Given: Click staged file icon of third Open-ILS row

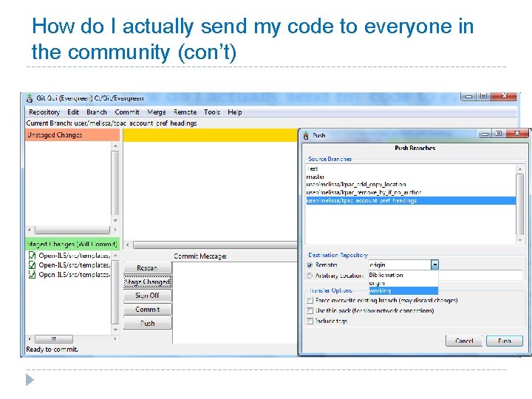Looking at the screenshot, I should click(x=33, y=274).
